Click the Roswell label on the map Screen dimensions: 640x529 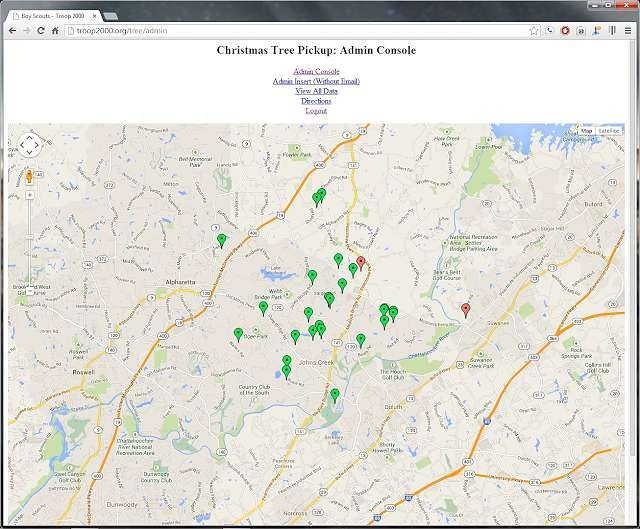83,372
